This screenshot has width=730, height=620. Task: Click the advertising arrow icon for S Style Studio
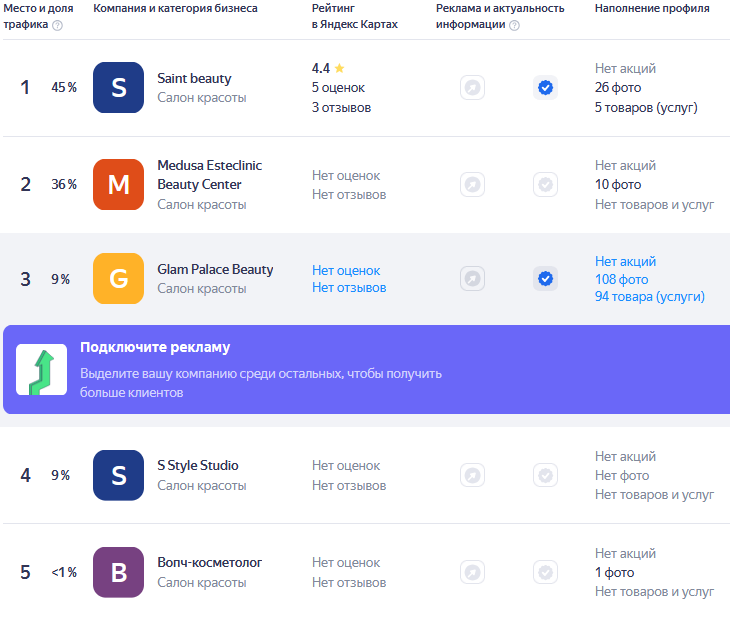click(473, 475)
